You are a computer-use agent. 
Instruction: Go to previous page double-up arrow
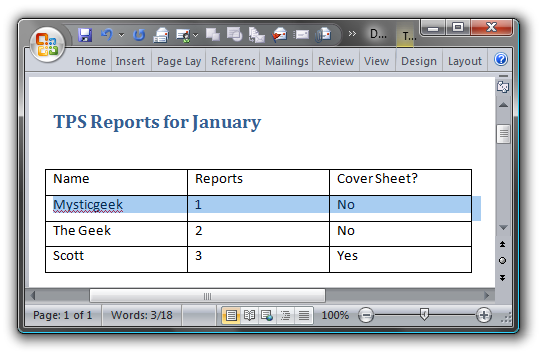(502, 244)
